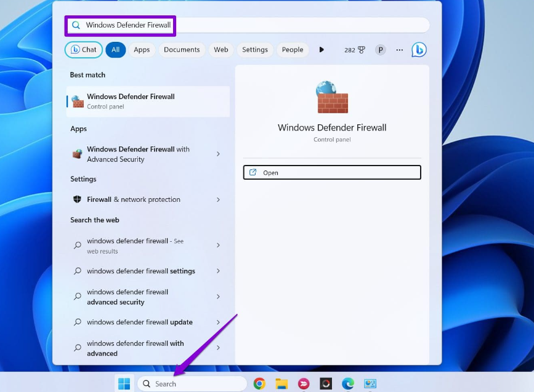The height and width of the screenshot is (392, 534).
Task: Expand the 'firewall advanced security' suggestion chevron
Action: coord(218,297)
